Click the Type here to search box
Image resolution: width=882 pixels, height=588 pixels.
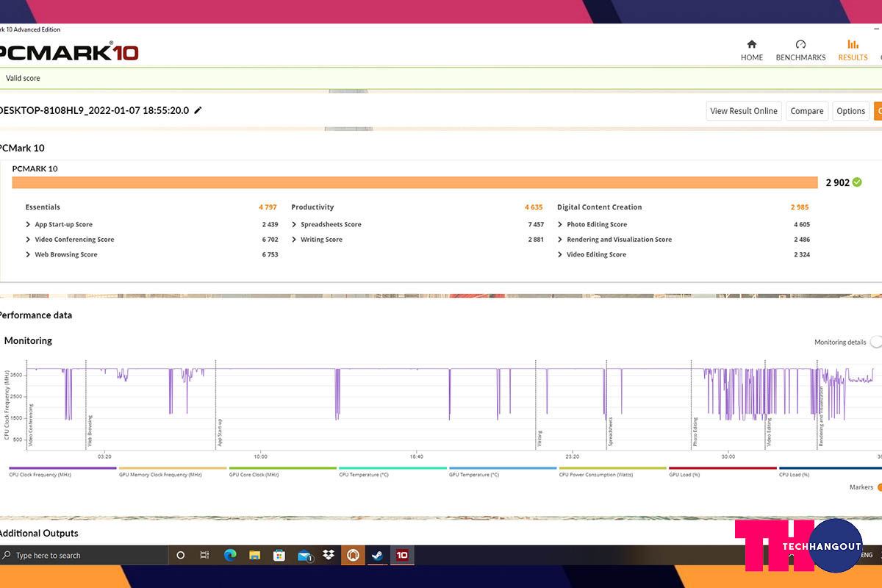click(x=84, y=555)
